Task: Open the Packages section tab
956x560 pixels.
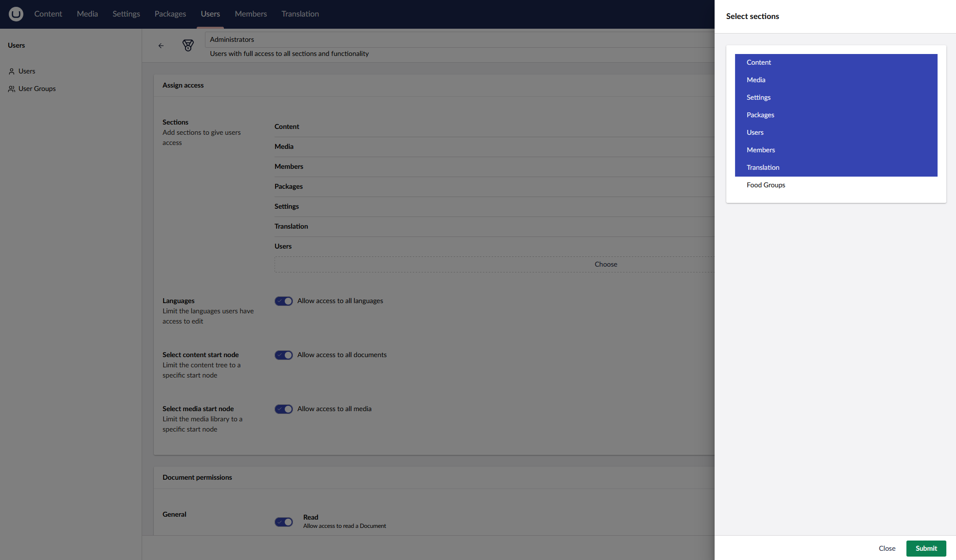Action: pos(170,14)
